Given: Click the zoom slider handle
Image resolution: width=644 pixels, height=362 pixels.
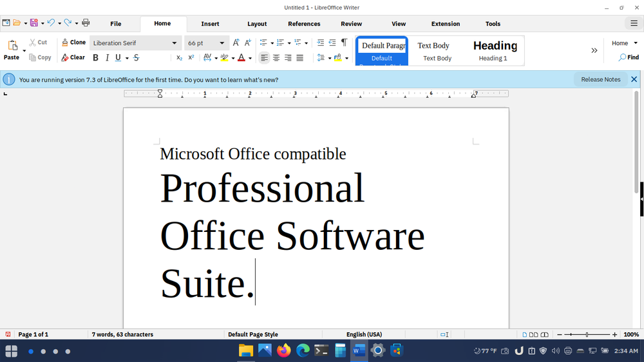Looking at the screenshot, I should [587, 334].
